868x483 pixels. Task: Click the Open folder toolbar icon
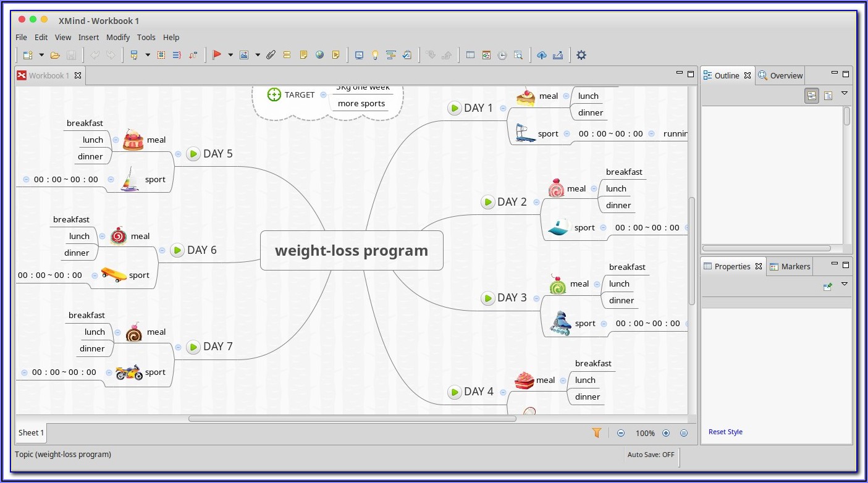coord(55,55)
